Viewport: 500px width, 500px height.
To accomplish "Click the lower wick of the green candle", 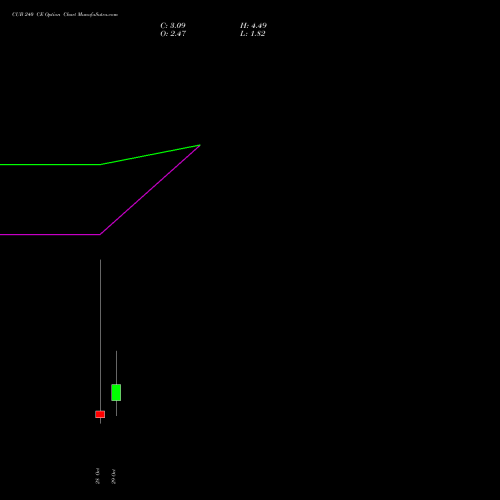I will (116, 408).
